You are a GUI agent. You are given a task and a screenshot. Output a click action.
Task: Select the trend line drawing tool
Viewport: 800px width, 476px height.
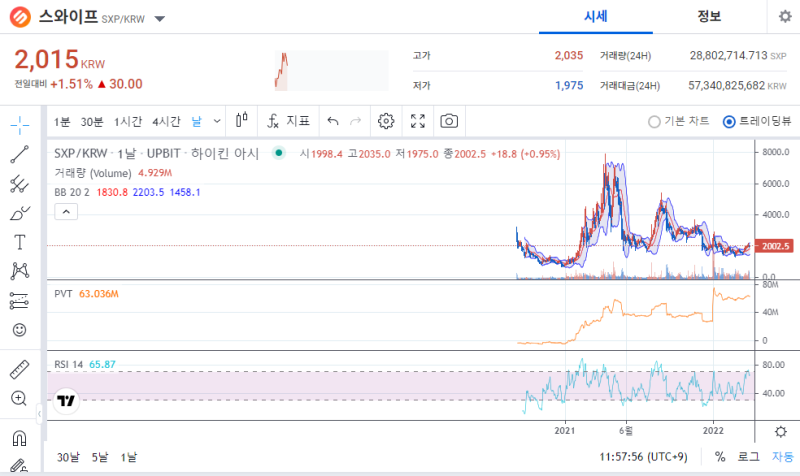point(19,154)
